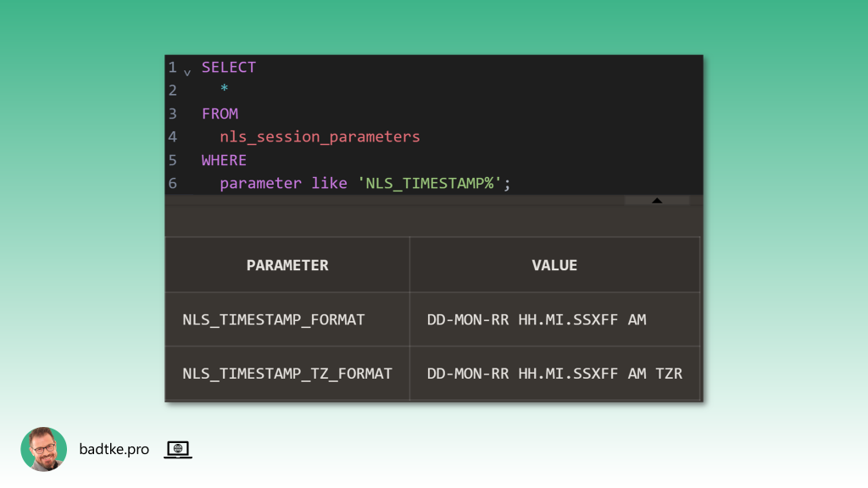The height and width of the screenshot is (488, 868).
Task: Collapse the SELECT statement fold chevron
Action: (187, 71)
